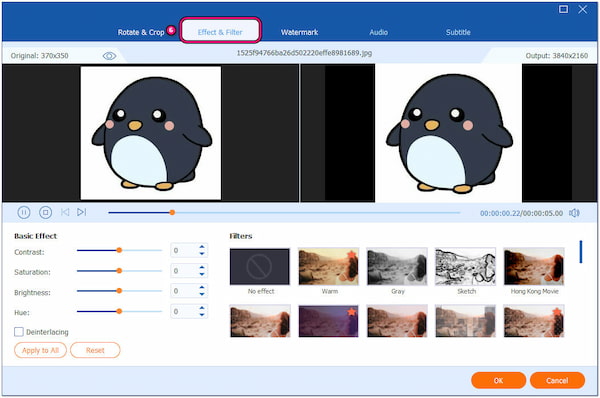Toggle the original preview eye icon
600x398 pixels.
click(109, 56)
